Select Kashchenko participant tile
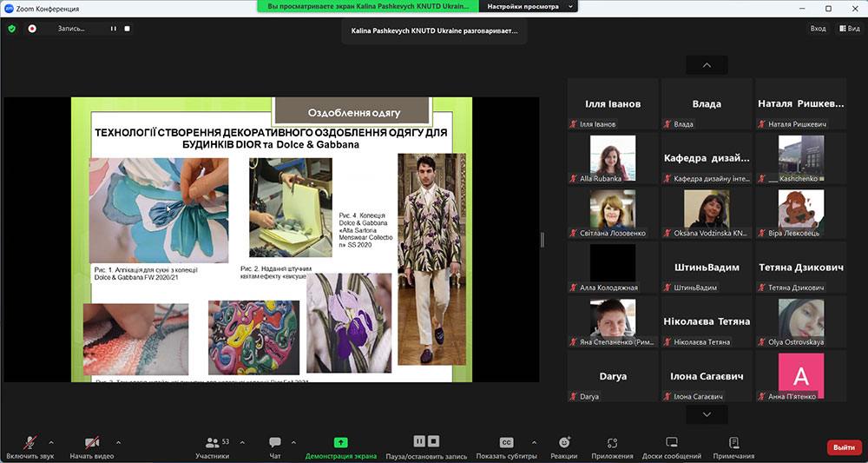The width and height of the screenshot is (868, 463). pyautogui.click(x=801, y=158)
